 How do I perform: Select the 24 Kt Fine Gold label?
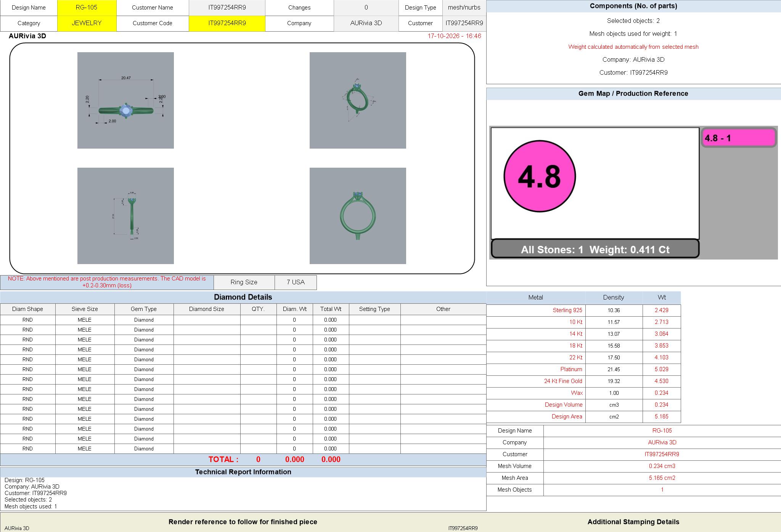pyautogui.click(x=563, y=381)
